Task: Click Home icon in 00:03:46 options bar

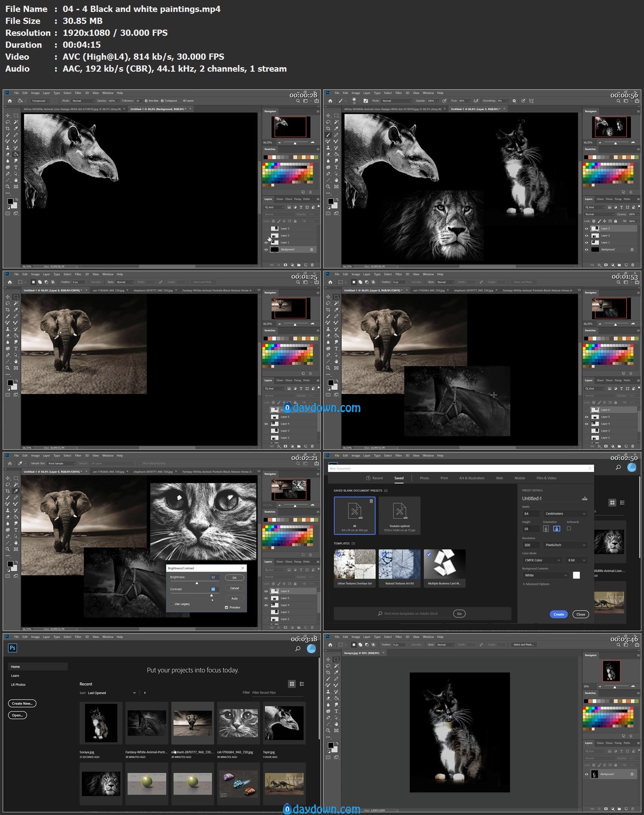Action: [330, 645]
